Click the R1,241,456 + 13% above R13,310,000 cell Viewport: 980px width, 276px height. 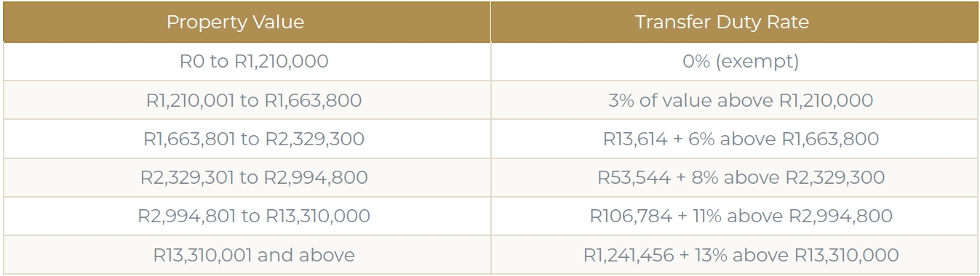pos(734,255)
